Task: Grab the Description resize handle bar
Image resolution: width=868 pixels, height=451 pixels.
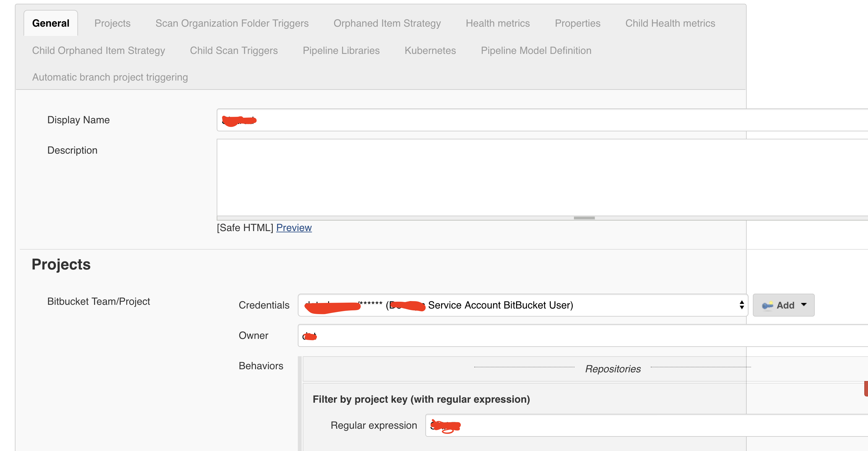Action: coord(584,218)
